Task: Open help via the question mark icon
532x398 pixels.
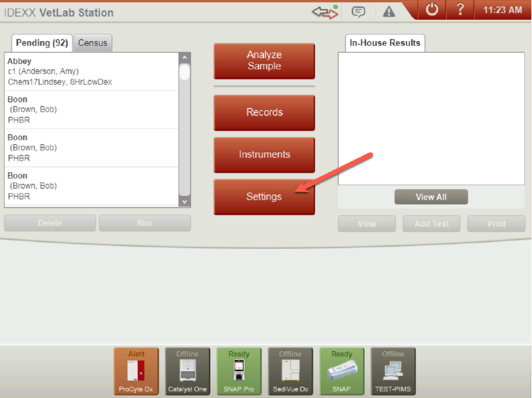Action: (460, 10)
